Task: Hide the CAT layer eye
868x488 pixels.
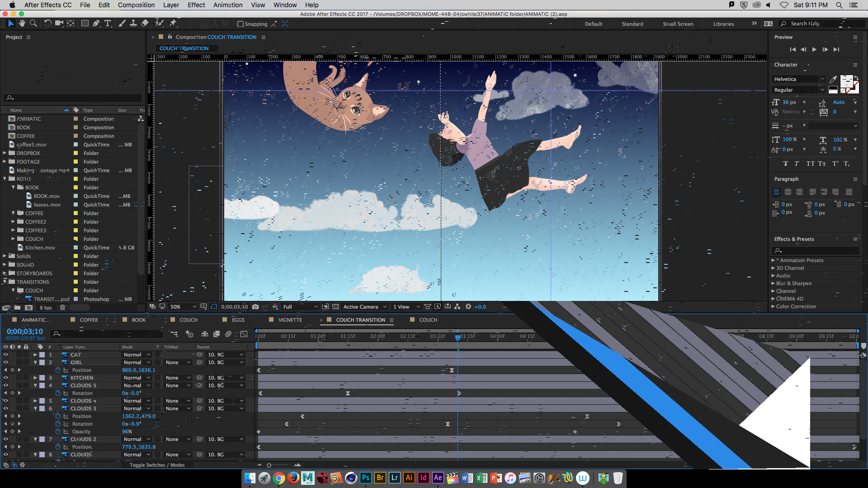Action: pos(6,355)
